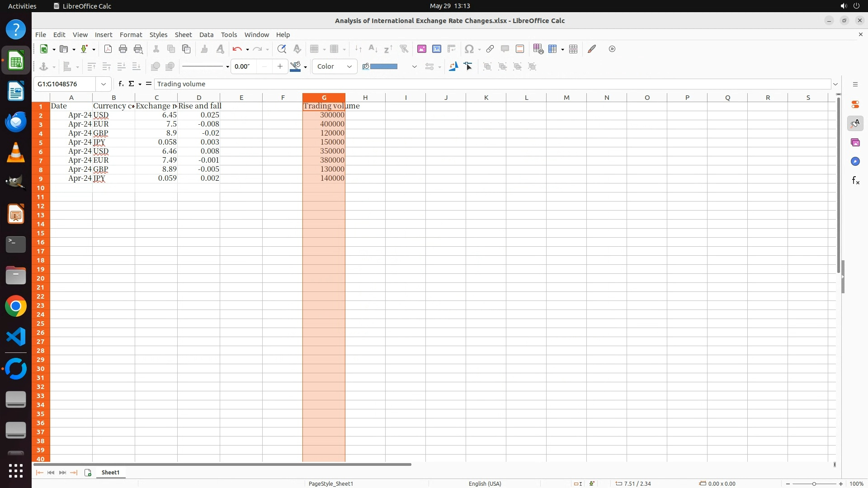Expand the formula bar with chevron
Viewport: 868px width, 488px height.
point(835,84)
